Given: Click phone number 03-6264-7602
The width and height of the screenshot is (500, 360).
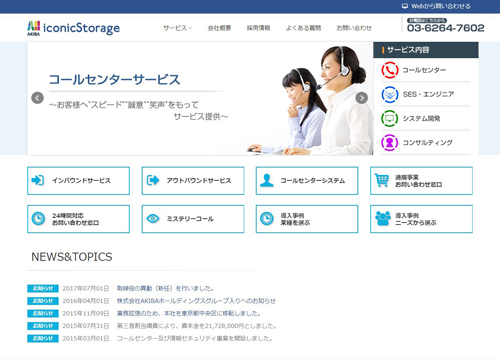Looking at the screenshot, I should coord(446,28).
